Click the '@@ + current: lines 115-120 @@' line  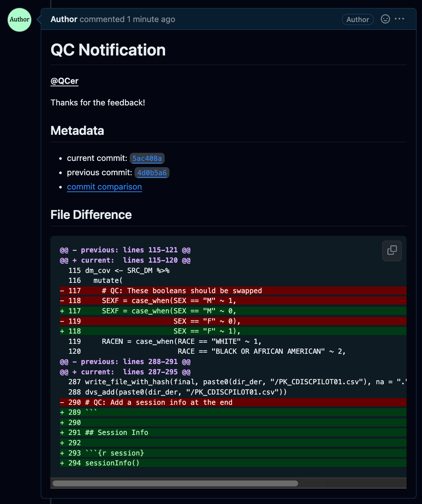pos(125,260)
